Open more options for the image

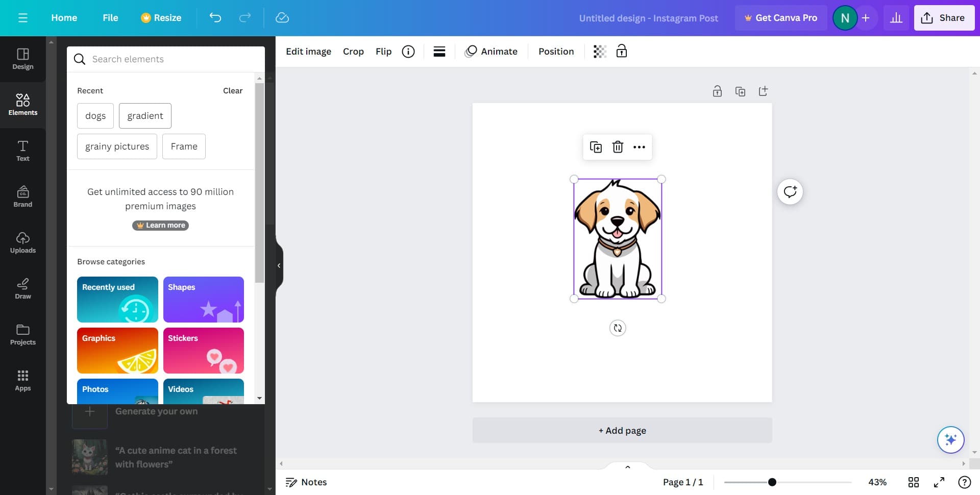[640, 146]
